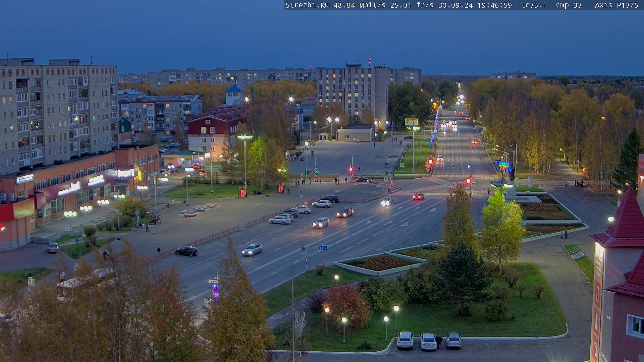
Task: Click the Strezhi.Ru overlay label
Action: pos(307,5)
